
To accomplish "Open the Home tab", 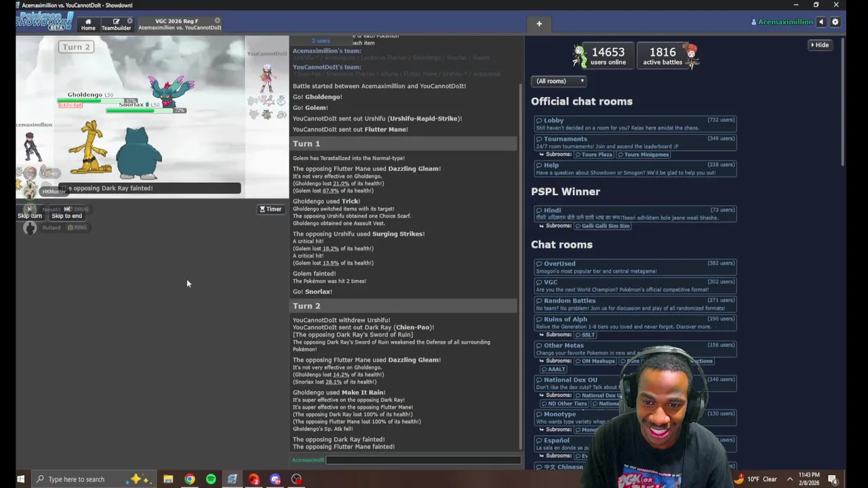I will coord(88,24).
